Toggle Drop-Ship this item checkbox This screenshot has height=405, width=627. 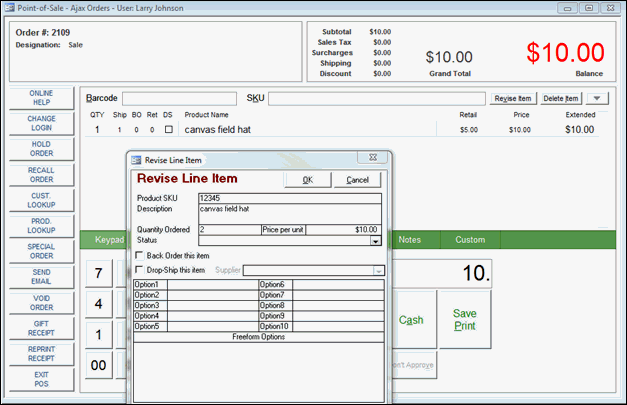point(139,270)
